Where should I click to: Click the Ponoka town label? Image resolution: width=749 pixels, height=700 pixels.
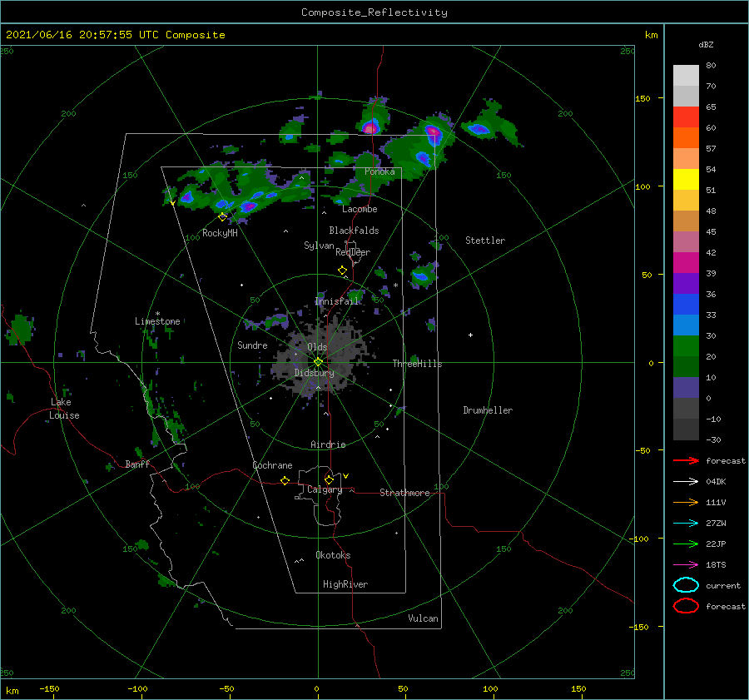click(379, 171)
